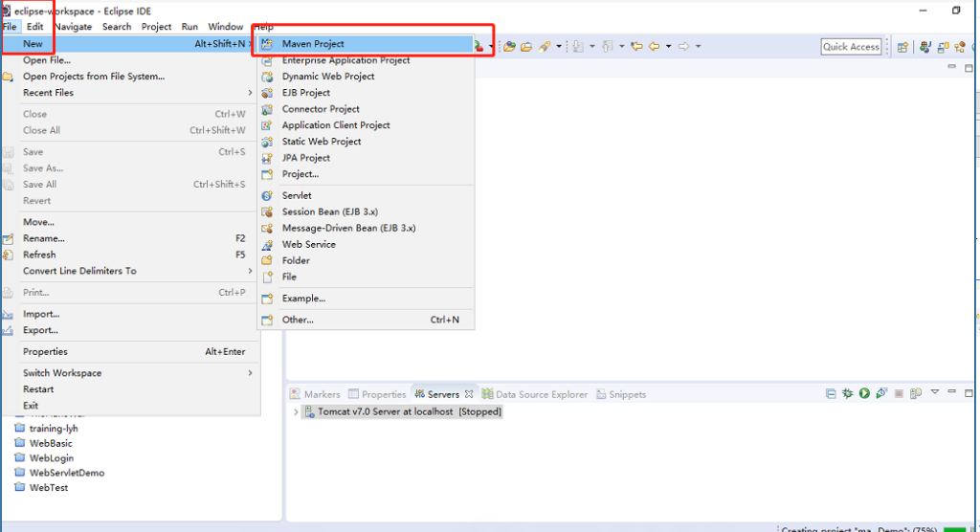Select the training-lyh project folder
Viewport: 980px width, 532px height.
46,429
